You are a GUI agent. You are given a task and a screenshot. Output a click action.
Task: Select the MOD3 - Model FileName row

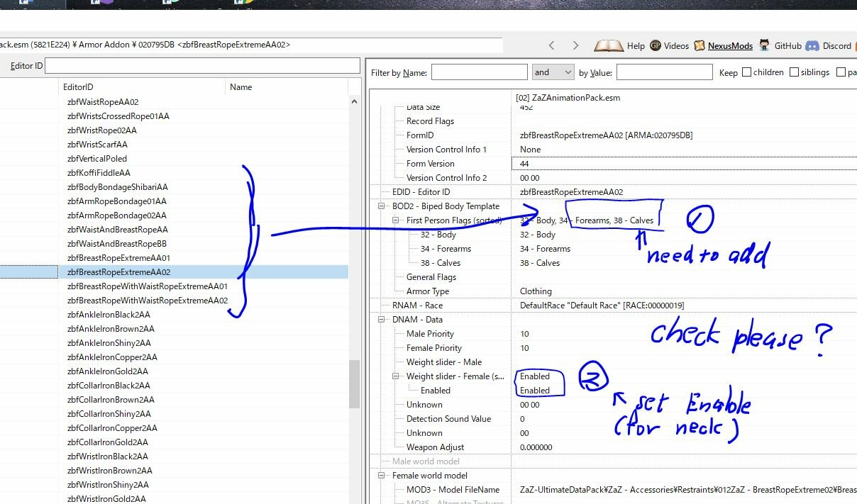coord(453,490)
